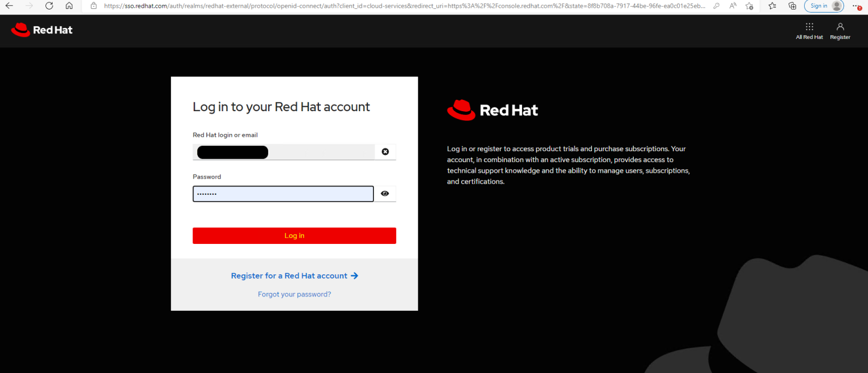Focus the Red Hat login or email field
Image resolution: width=868 pixels, height=373 pixels.
pyautogui.click(x=283, y=152)
